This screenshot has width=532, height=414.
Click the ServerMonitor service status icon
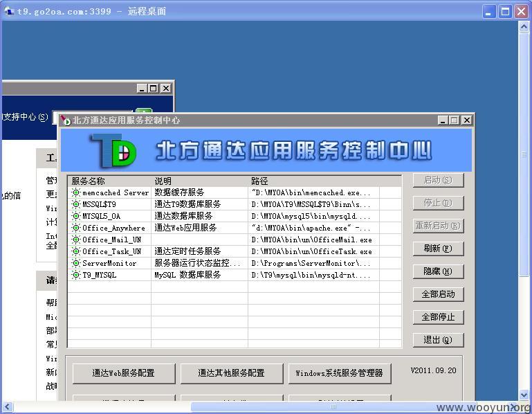pos(75,263)
